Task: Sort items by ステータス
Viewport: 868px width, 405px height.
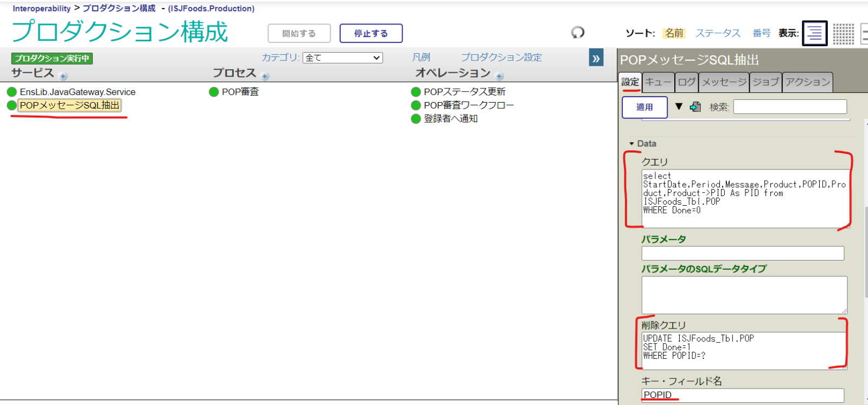Action: tap(718, 33)
